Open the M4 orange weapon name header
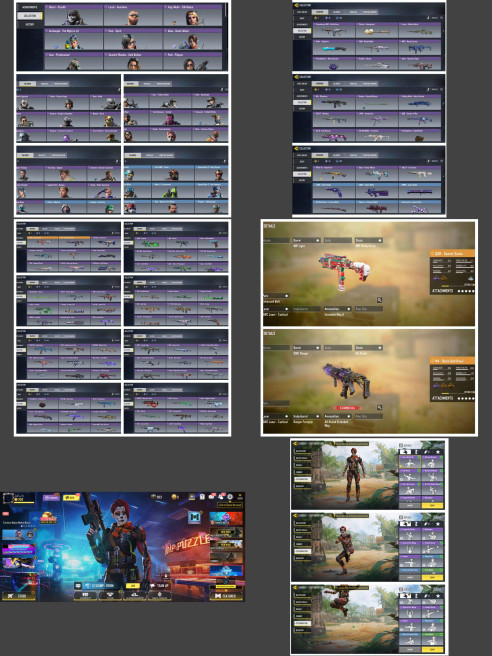Screen dimensions: 492x656 pyautogui.click(x=452, y=361)
